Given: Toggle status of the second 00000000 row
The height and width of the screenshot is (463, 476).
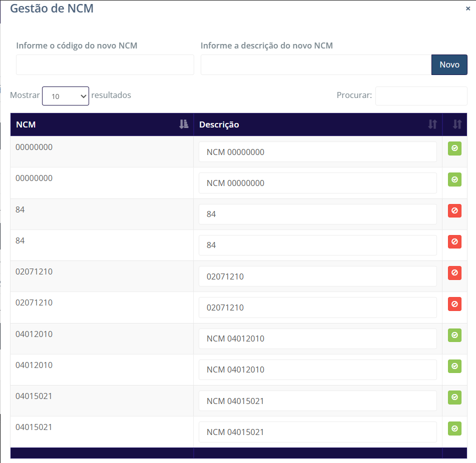Looking at the screenshot, I should point(454,179).
